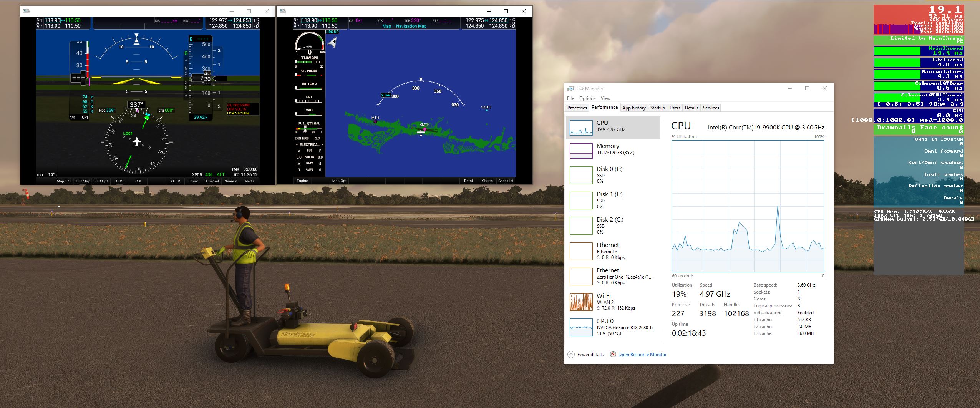Open the File menu in Task Manager
The image size is (980, 408).
click(570, 98)
